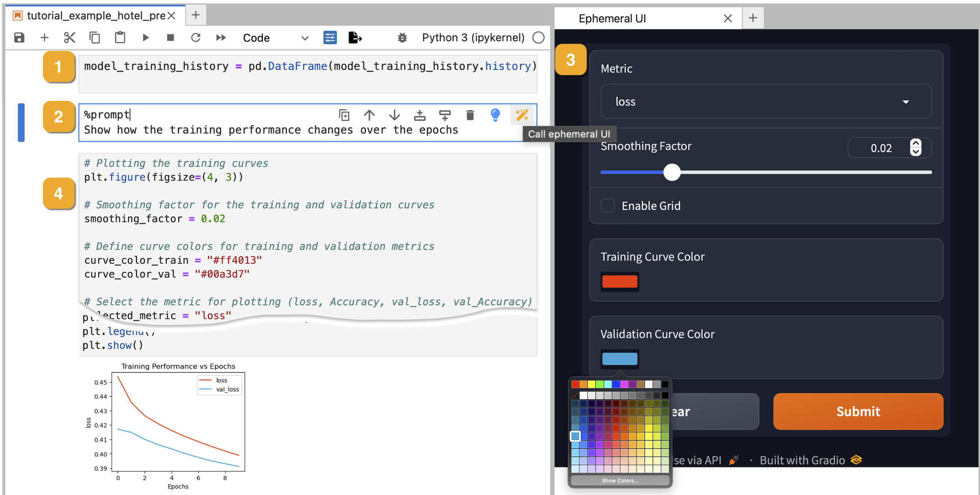
Task: Restart kernel and run all cells
Action: [x=221, y=38]
